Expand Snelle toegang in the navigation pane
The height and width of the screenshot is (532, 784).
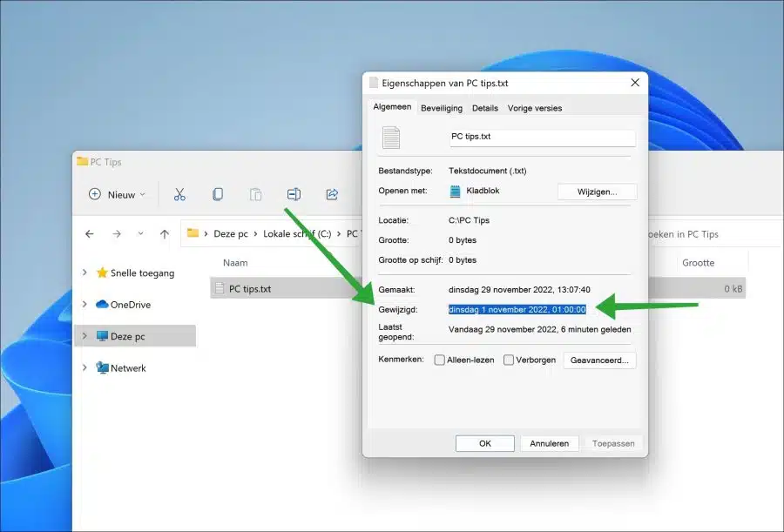click(x=84, y=273)
